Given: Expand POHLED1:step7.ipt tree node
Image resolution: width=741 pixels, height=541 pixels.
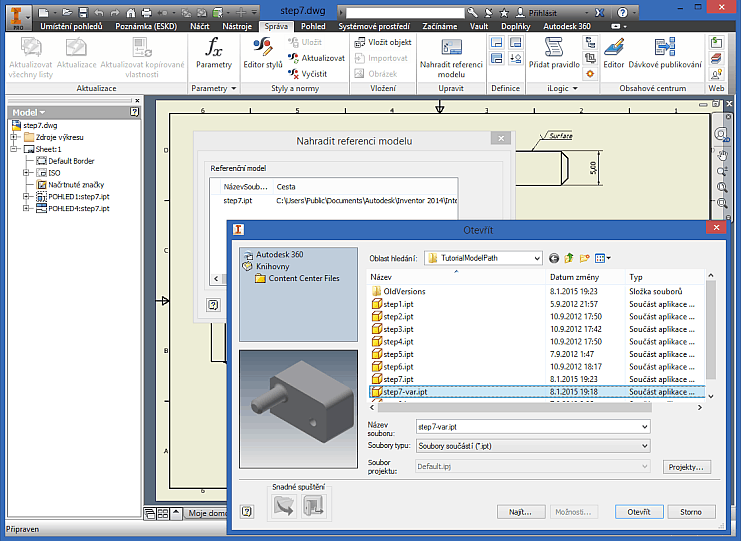Looking at the screenshot, I should pyautogui.click(x=26, y=196).
